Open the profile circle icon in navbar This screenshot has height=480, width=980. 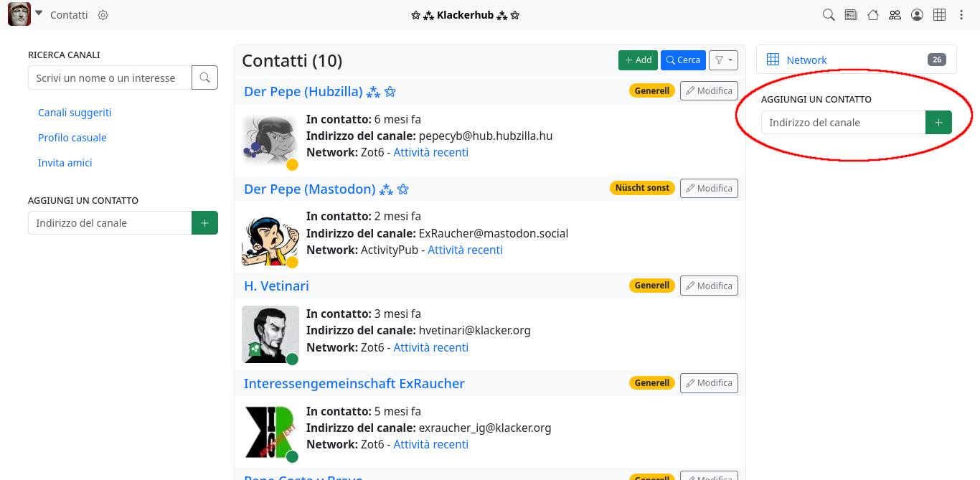point(917,15)
